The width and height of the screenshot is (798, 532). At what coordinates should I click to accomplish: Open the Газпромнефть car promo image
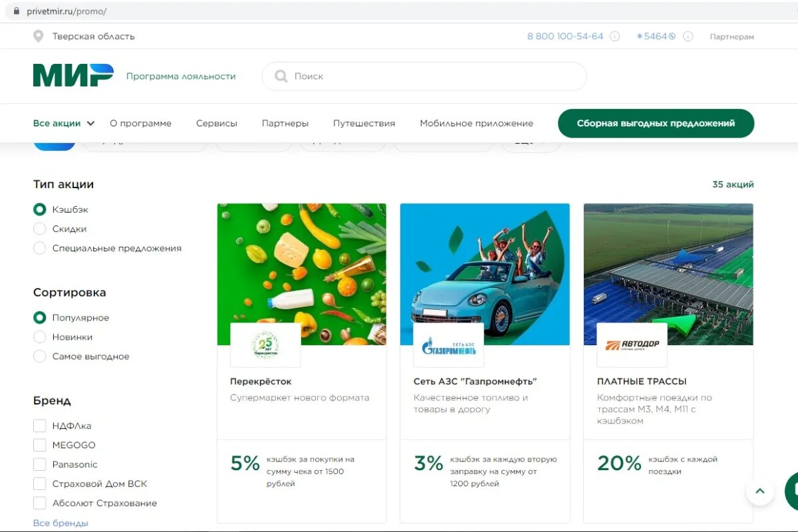(485, 274)
